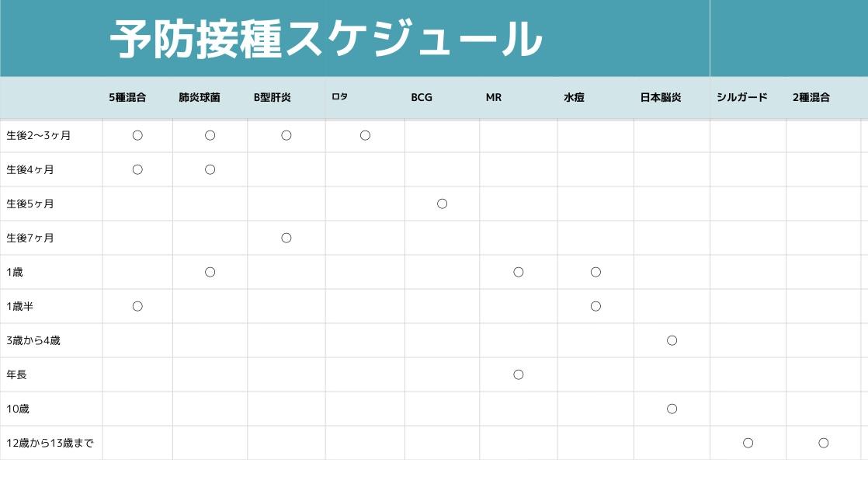Select the 水痘 circle at 1歳半
The height and width of the screenshot is (484, 868).
click(x=595, y=307)
